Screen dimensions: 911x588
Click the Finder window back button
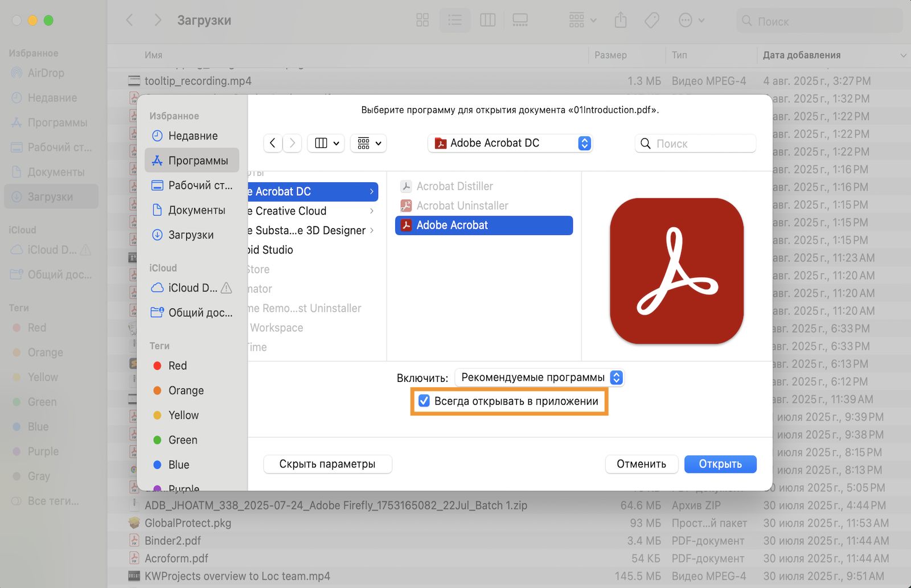tap(130, 20)
